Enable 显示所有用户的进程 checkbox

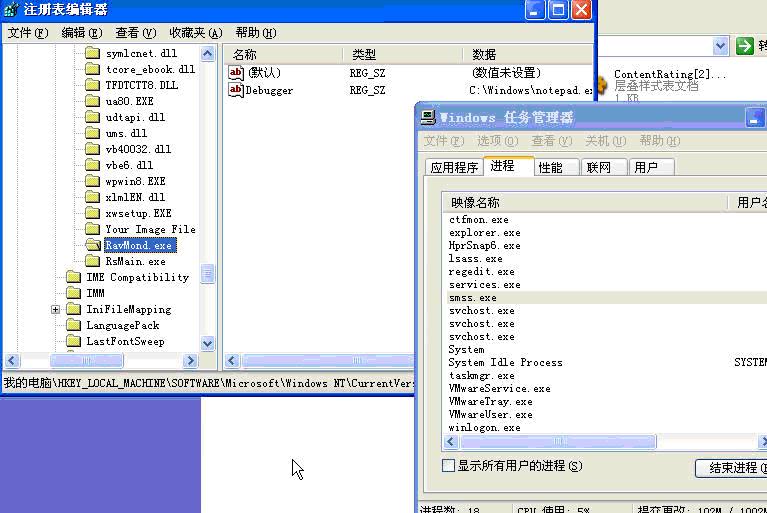click(x=448, y=466)
